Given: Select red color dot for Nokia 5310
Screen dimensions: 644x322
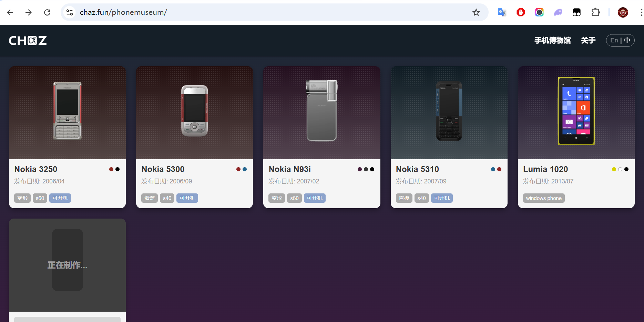Looking at the screenshot, I should [499, 169].
